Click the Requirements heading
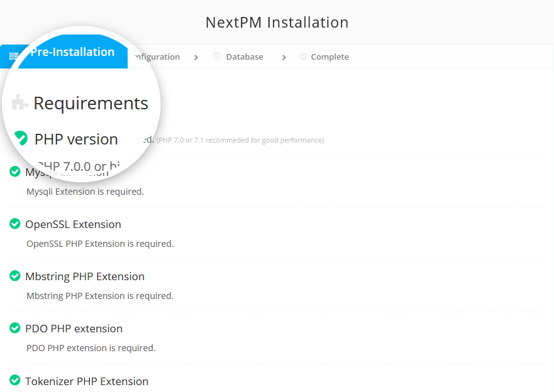The height and width of the screenshot is (392, 554). pos(91,103)
